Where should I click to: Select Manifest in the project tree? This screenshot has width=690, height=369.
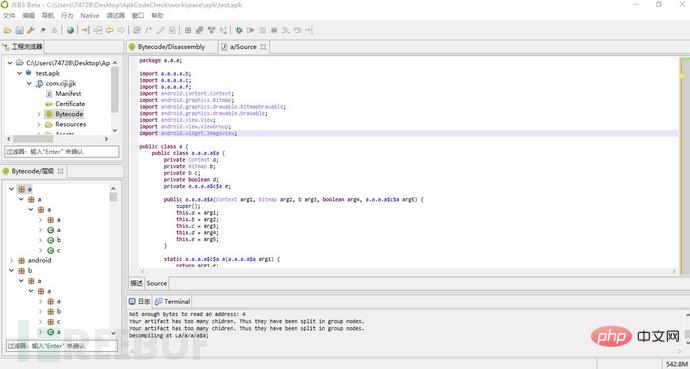tap(68, 94)
